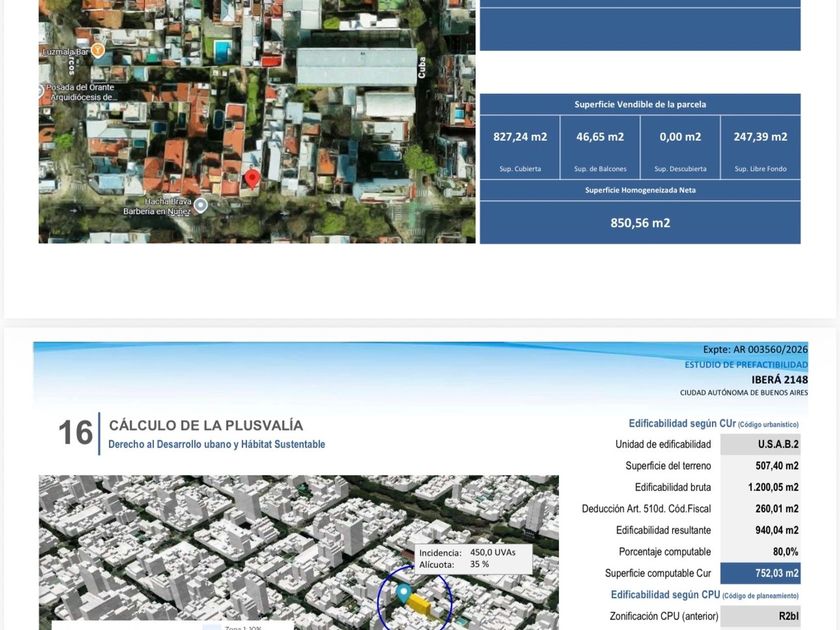
Task: Click the teal location pin on 3D map
Action: (403, 594)
